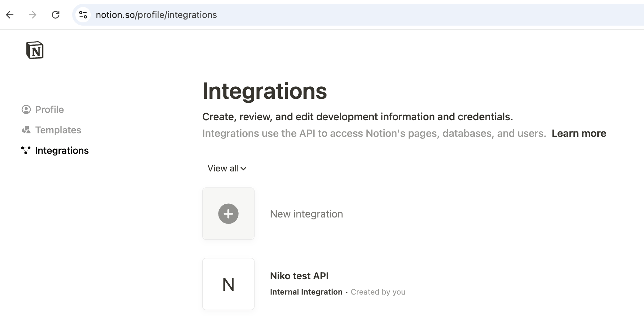
Task: Click the plus tile to add integration
Action: (228, 214)
